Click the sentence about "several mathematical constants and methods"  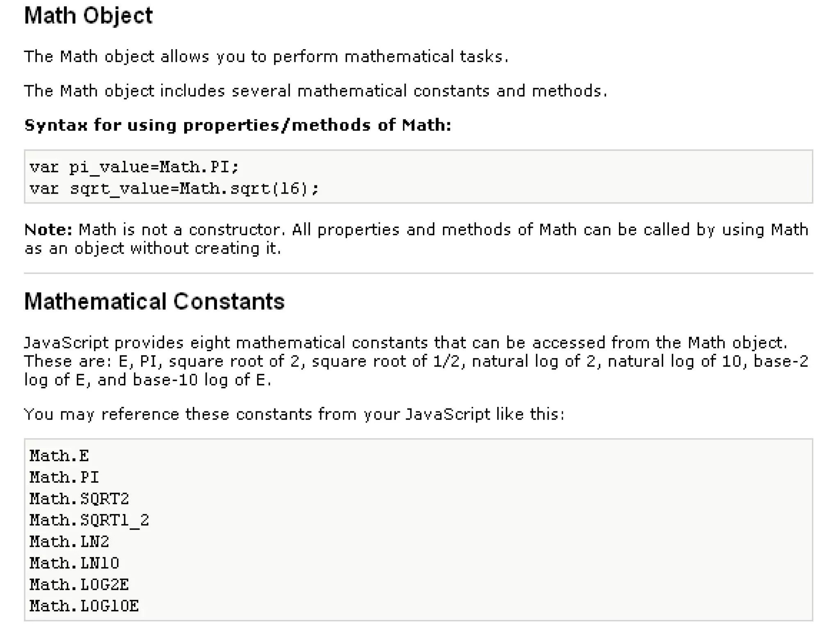pyautogui.click(x=315, y=91)
